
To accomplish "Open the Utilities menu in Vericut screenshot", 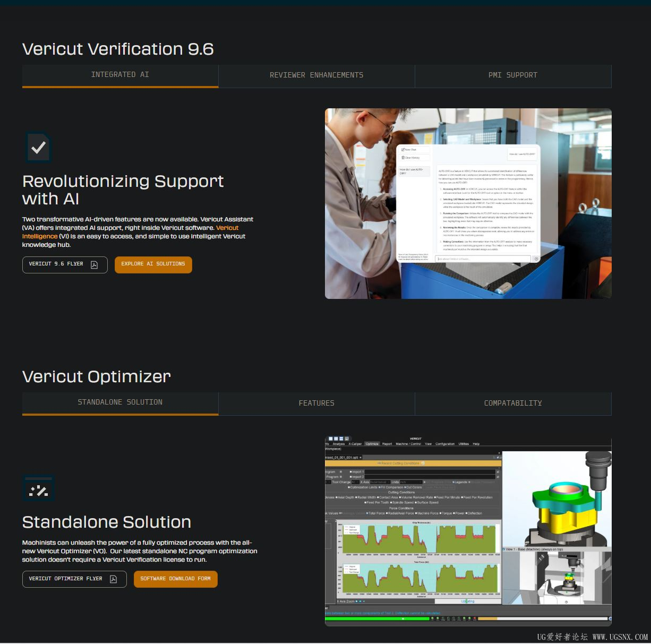I will click(464, 444).
